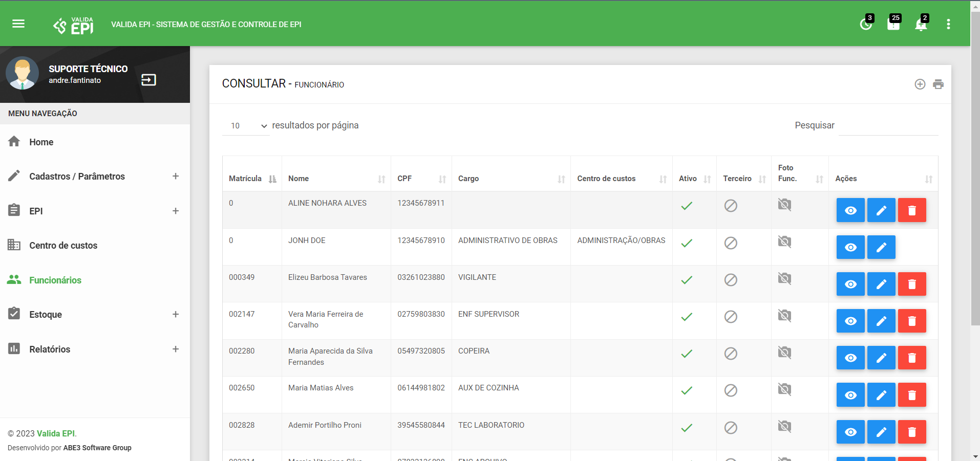Click the Valida EPI logo

[x=73, y=25]
